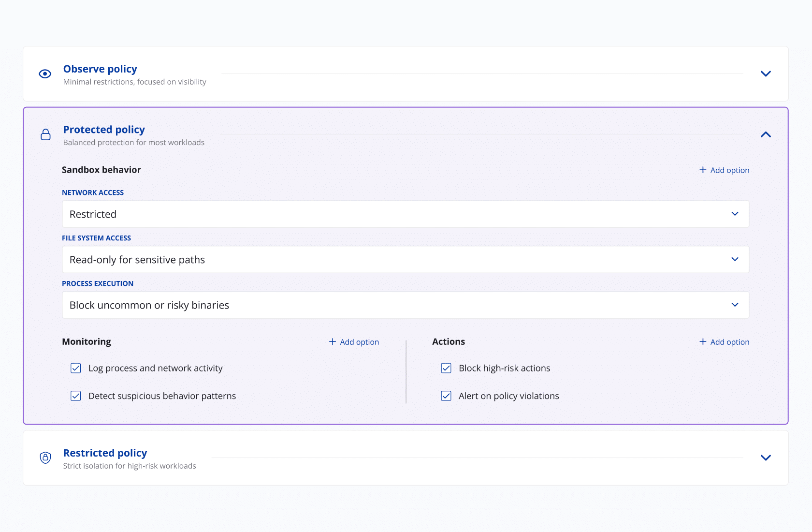The width and height of the screenshot is (812, 532).
Task: Click the Observe policy title
Action: tap(100, 69)
